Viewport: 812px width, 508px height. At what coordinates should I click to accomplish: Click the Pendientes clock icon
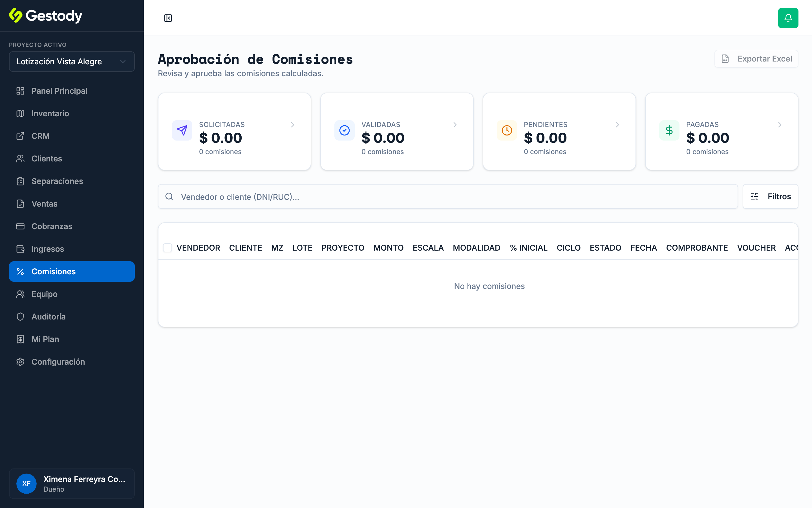click(x=507, y=130)
